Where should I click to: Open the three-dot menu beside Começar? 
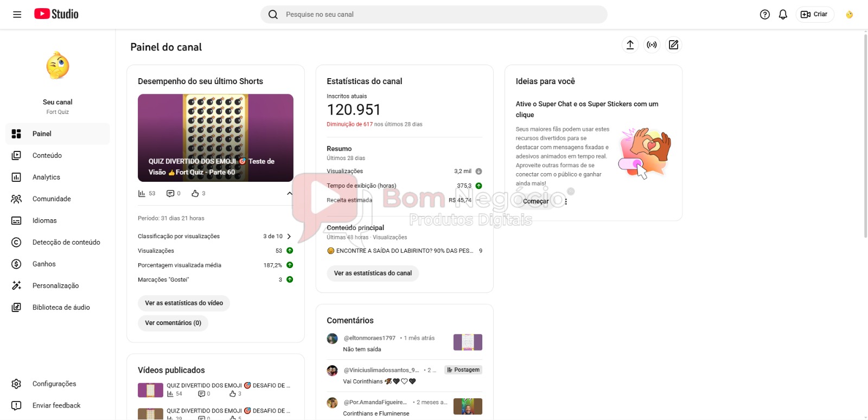coord(566,201)
